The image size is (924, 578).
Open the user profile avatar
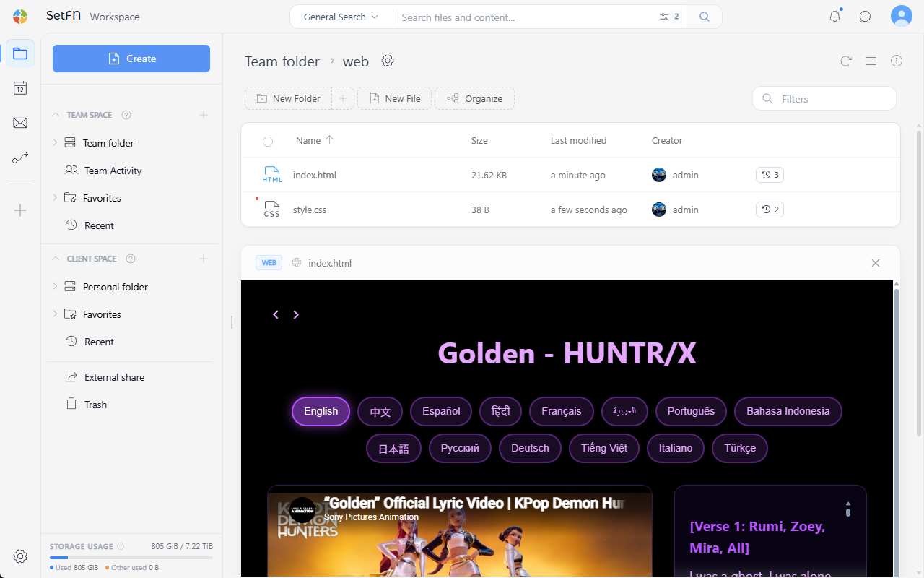click(901, 16)
